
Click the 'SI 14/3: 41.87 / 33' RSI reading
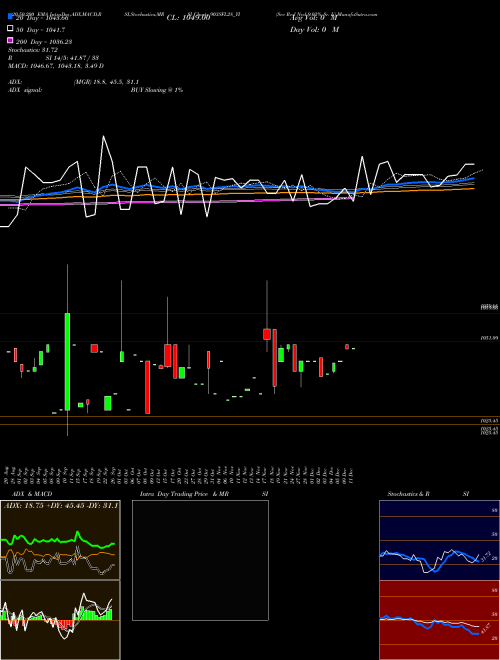tap(72, 58)
